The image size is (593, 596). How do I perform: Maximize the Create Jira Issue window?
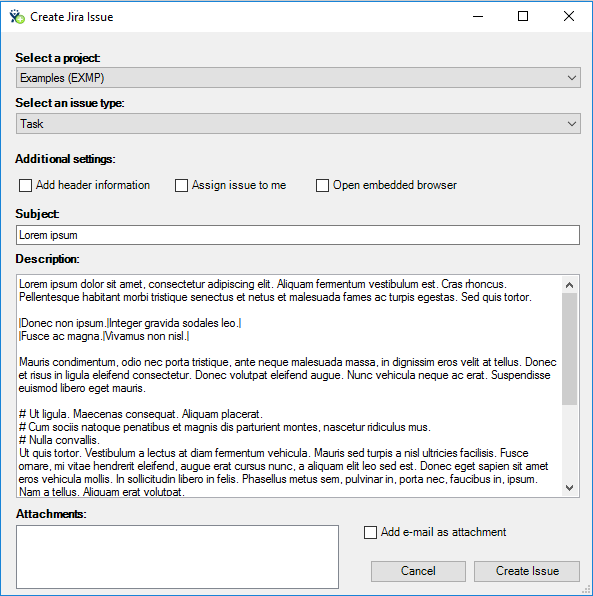[523, 16]
